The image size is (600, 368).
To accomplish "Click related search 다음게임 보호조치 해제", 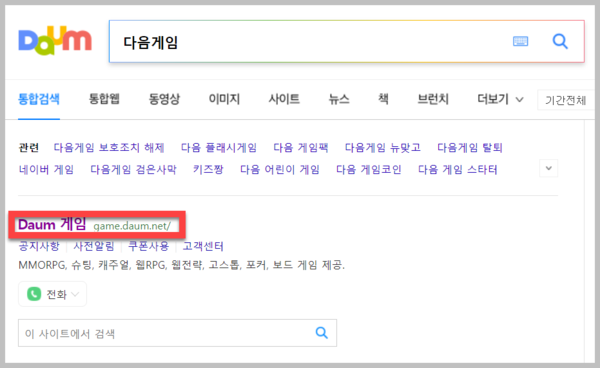I will [x=109, y=148].
